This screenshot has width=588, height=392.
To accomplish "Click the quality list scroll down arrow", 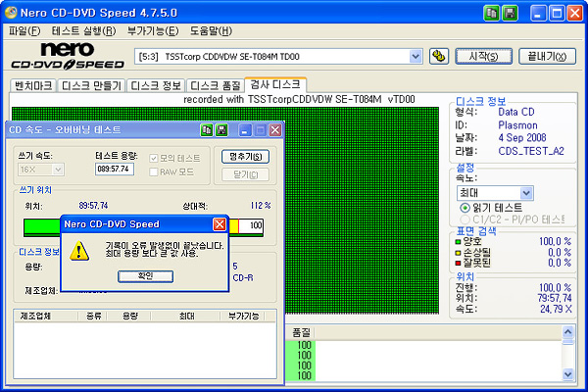I will point(568,374).
